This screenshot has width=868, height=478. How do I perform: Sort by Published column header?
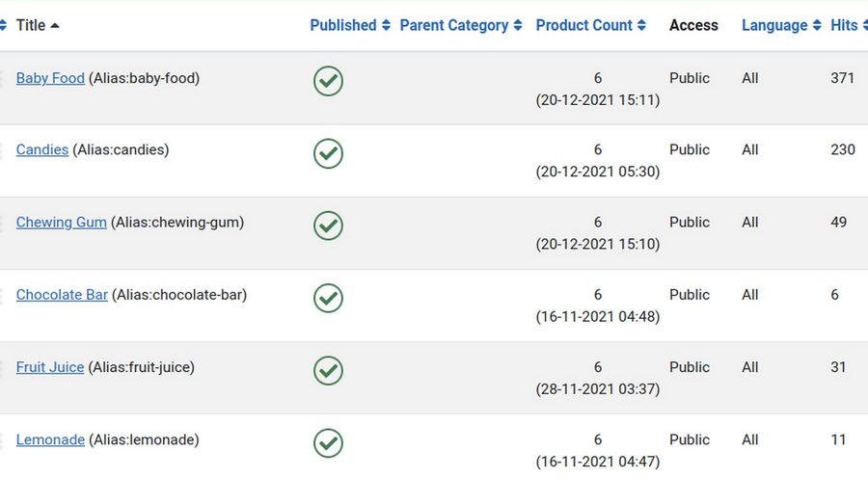[x=343, y=25]
